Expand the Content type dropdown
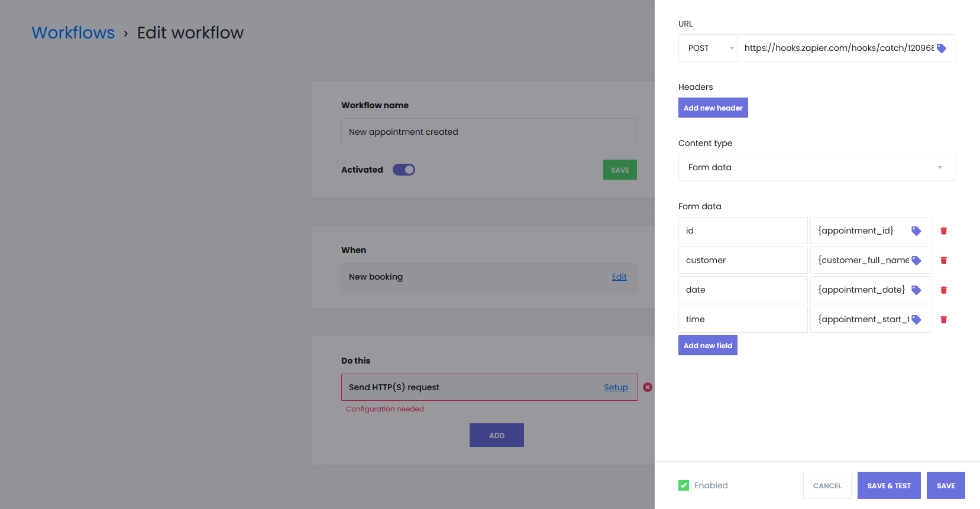 pos(816,167)
